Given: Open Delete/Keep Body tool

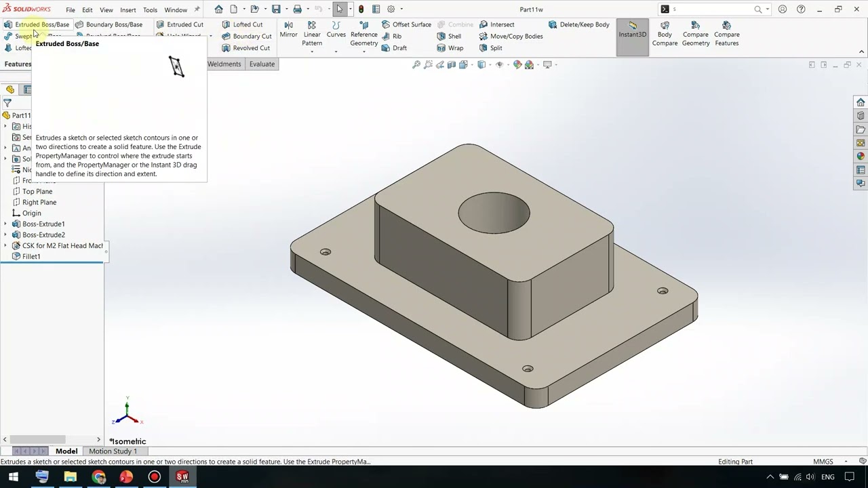Looking at the screenshot, I should pos(578,24).
